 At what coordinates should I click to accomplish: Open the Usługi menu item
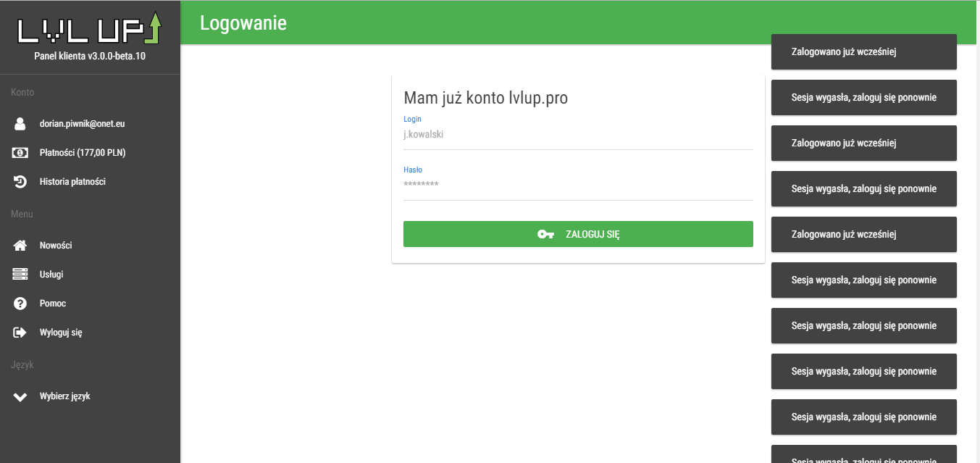(51, 275)
